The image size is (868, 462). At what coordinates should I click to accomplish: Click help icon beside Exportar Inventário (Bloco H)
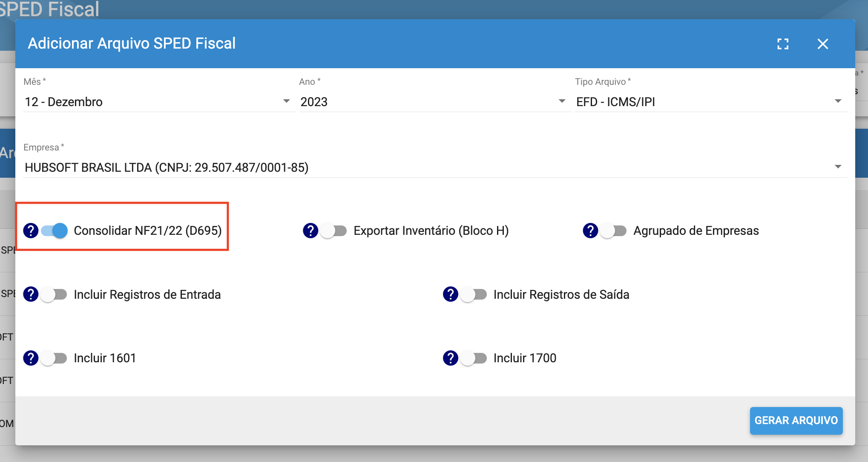coord(310,231)
